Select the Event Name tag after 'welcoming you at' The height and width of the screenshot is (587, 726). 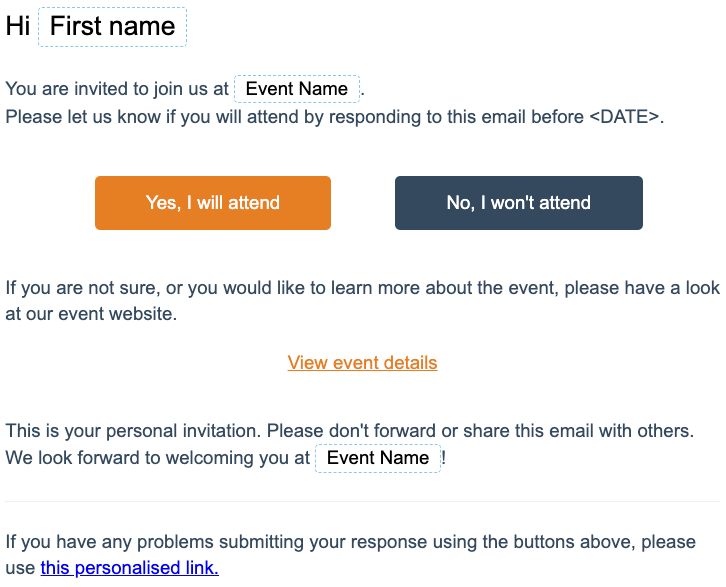(378, 458)
